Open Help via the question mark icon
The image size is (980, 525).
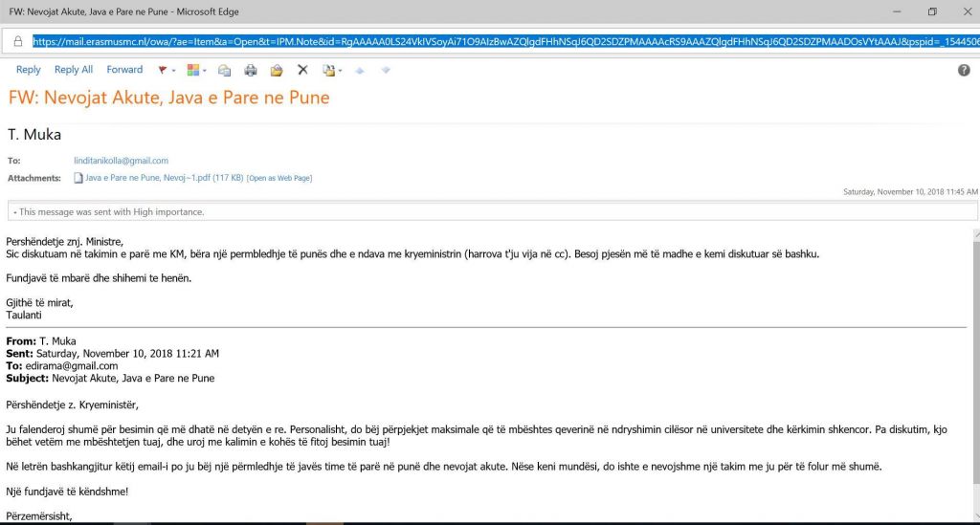click(x=964, y=70)
